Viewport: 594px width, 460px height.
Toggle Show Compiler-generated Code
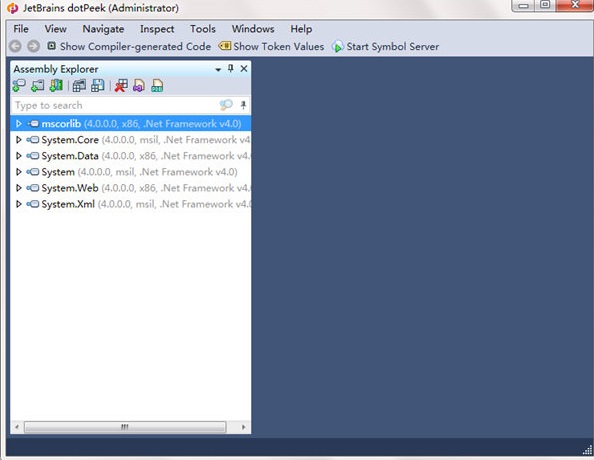[x=129, y=46]
